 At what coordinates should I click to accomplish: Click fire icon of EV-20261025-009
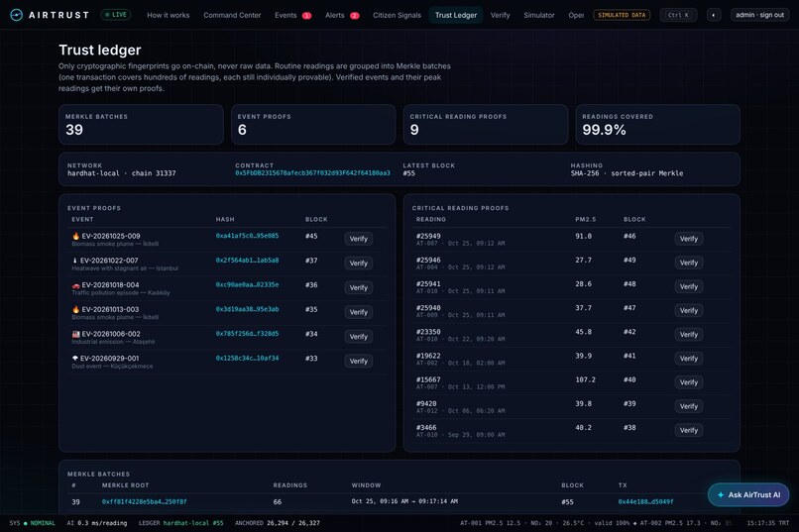[76, 236]
